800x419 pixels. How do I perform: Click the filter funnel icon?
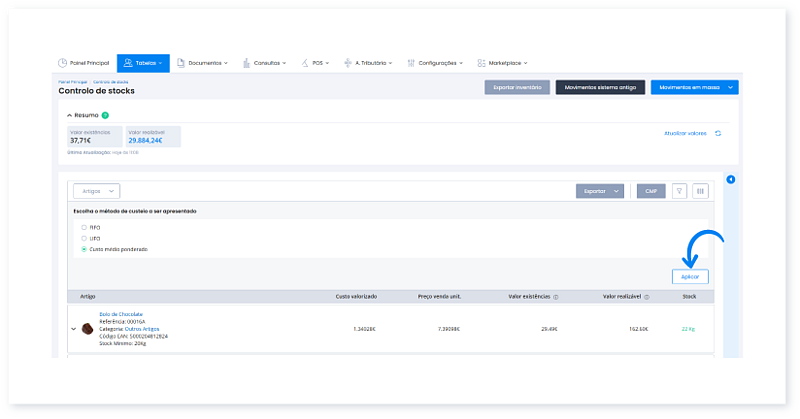(680, 191)
